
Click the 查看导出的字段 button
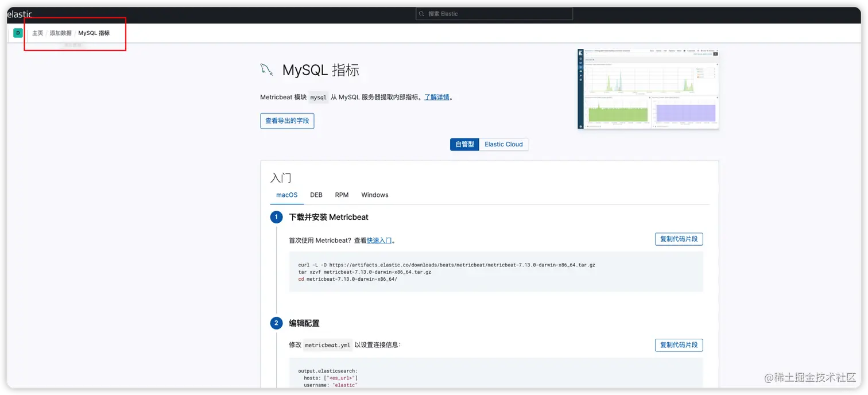(287, 121)
